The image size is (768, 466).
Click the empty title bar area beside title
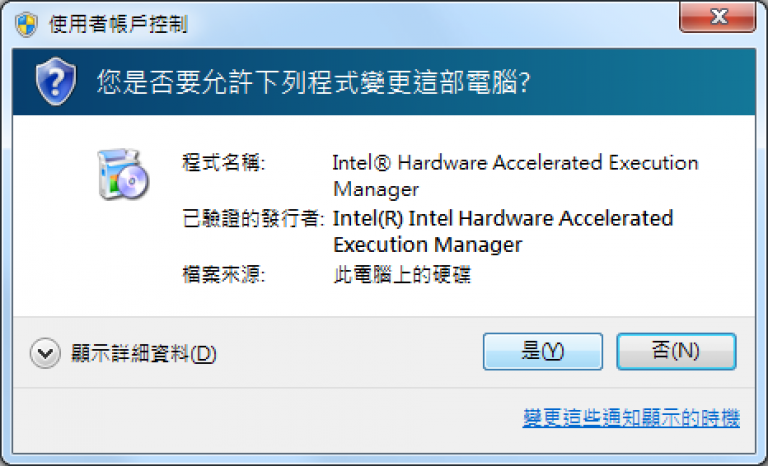point(431,24)
